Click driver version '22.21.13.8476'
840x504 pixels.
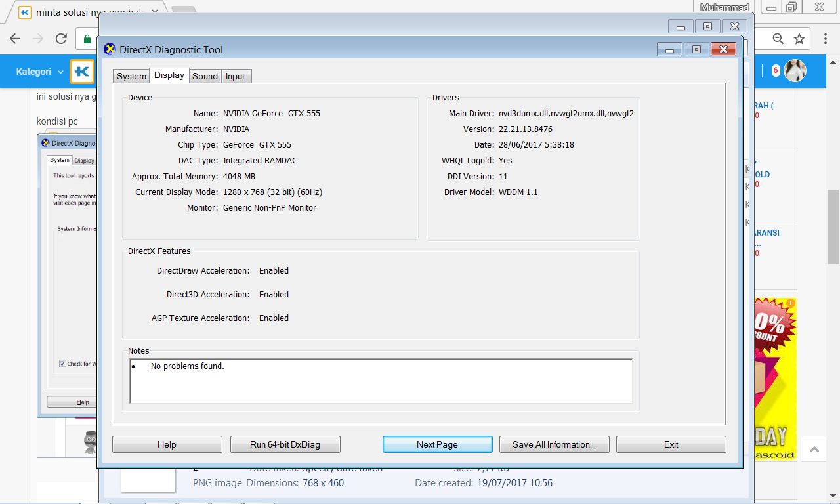click(526, 129)
